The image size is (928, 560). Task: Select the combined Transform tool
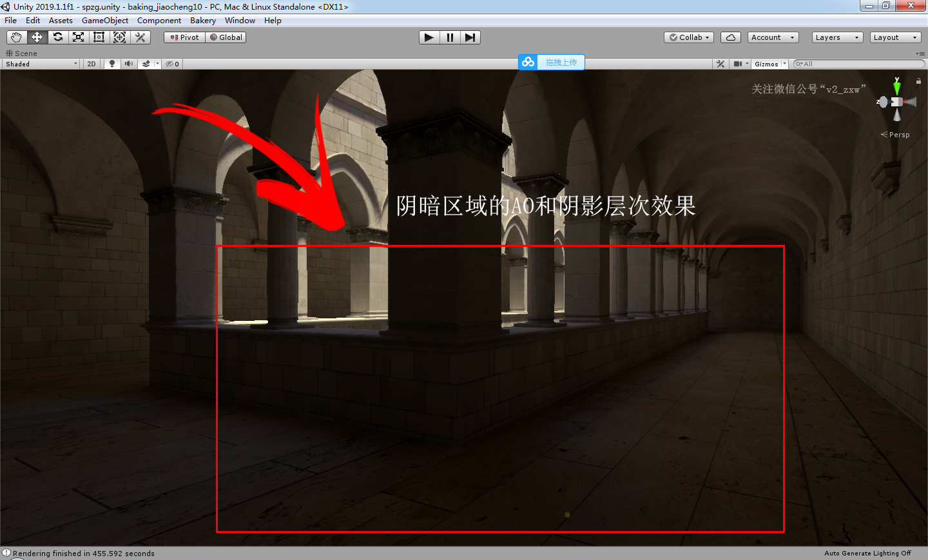point(119,37)
